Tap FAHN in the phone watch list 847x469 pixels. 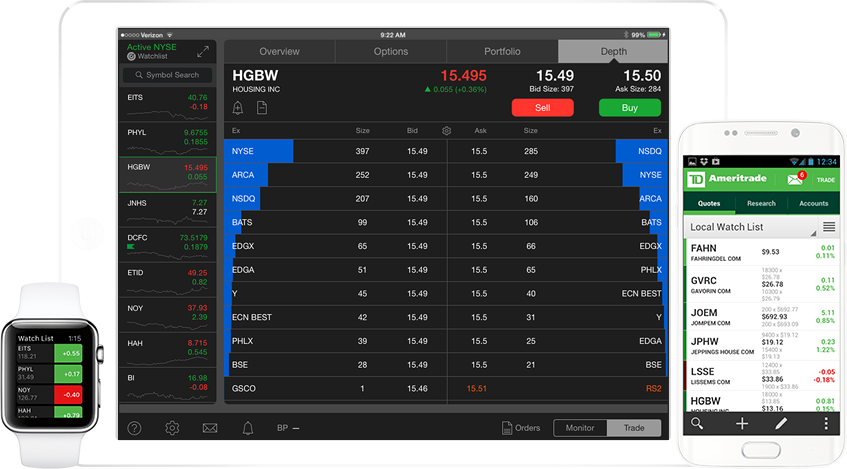[761, 252]
